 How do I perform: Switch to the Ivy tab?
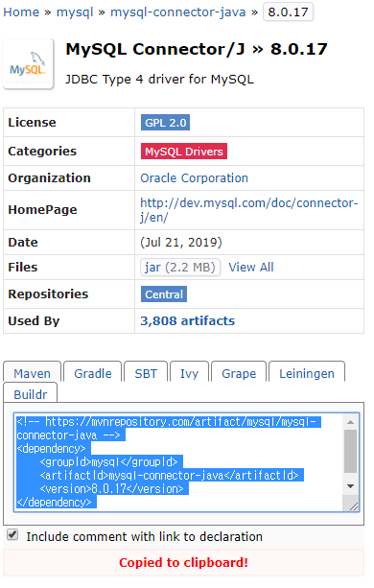tap(189, 372)
